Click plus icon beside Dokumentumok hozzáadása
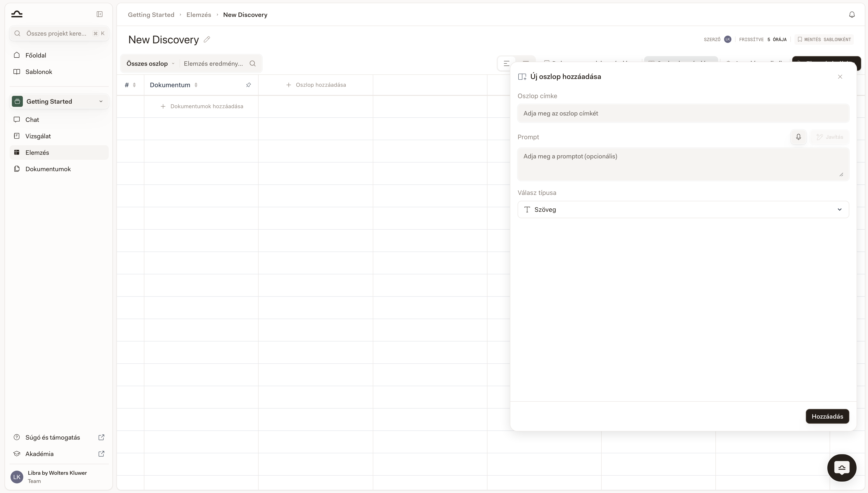 163,106
